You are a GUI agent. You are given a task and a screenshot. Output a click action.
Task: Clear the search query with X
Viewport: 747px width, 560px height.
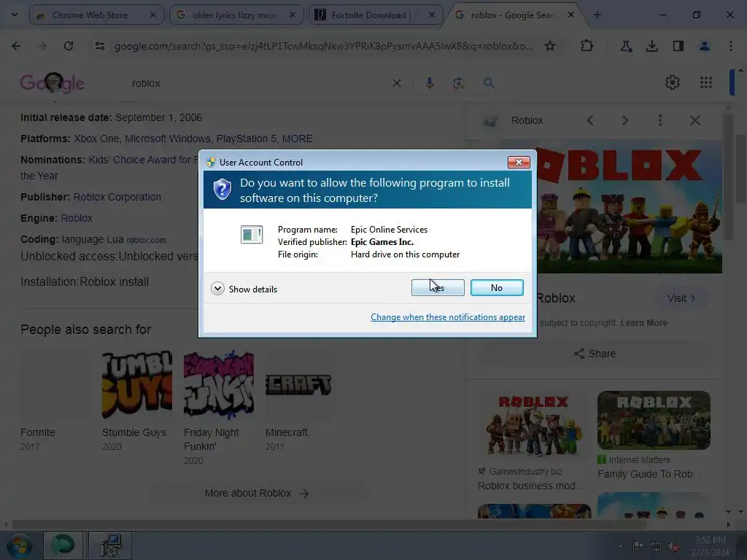click(396, 83)
